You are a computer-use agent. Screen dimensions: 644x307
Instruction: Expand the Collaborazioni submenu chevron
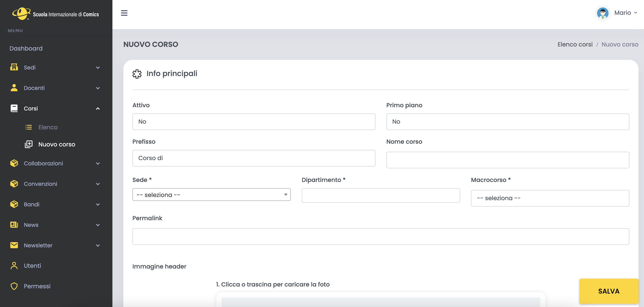pos(98,163)
